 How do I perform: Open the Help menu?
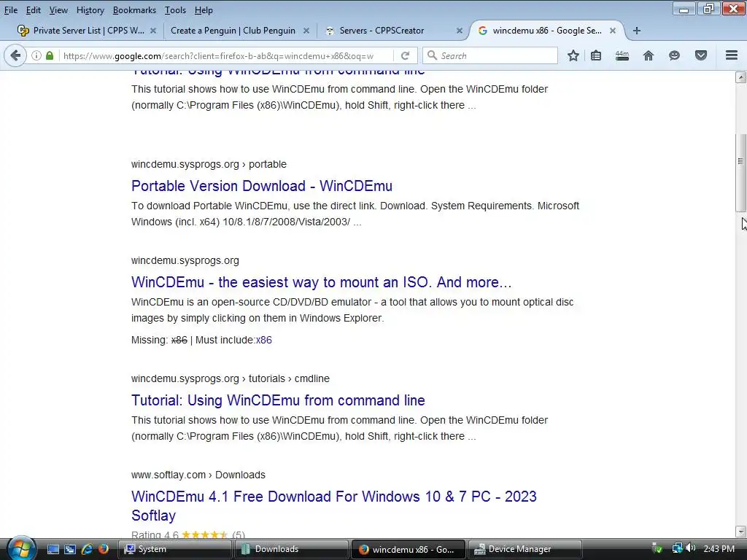click(x=204, y=10)
